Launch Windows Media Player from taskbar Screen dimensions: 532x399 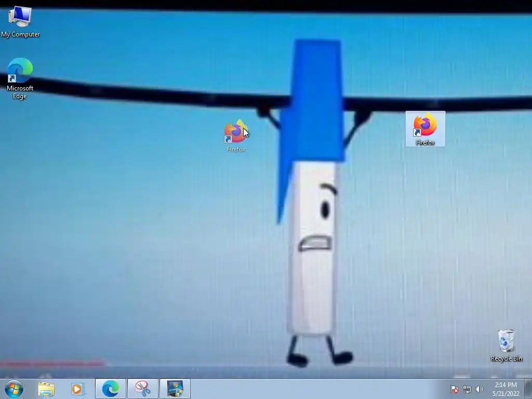(77, 389)
